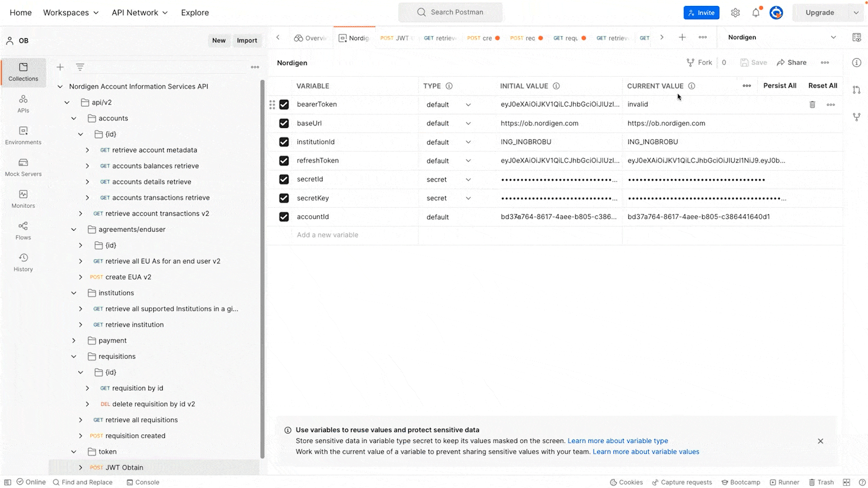868x488 pixels.
Task: Uncheck the bearerToken variable checkbox
Action: click(284, 105)
